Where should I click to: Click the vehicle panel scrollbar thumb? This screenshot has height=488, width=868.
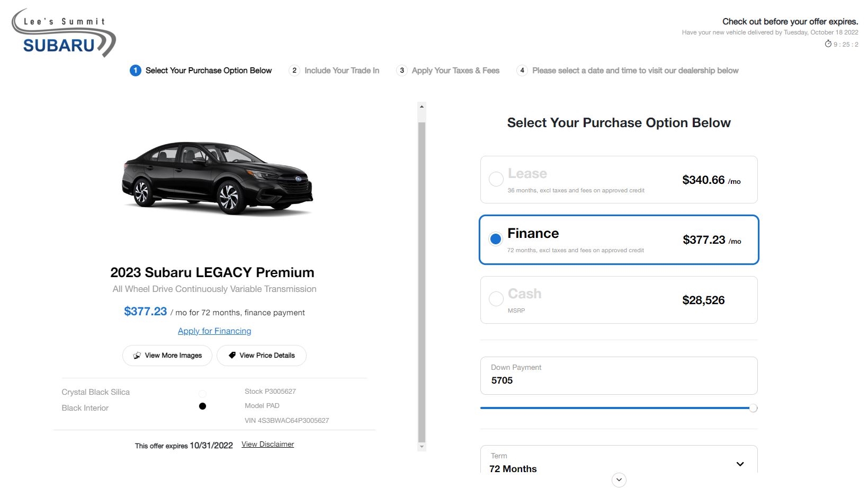422,282
